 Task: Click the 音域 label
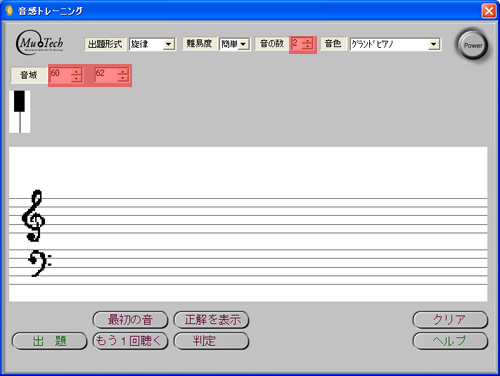(29, 75)
